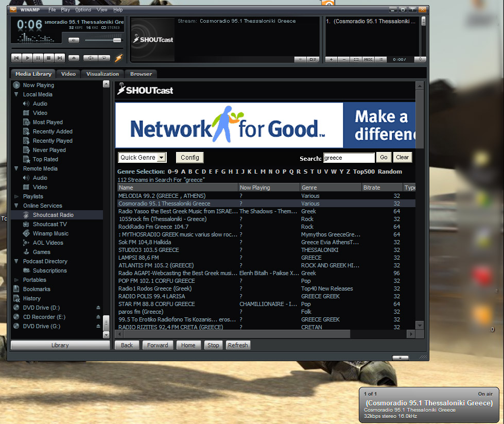The image size is (504, 424).
Task: Open the playlist MISC menu
Action: (368, 60)
